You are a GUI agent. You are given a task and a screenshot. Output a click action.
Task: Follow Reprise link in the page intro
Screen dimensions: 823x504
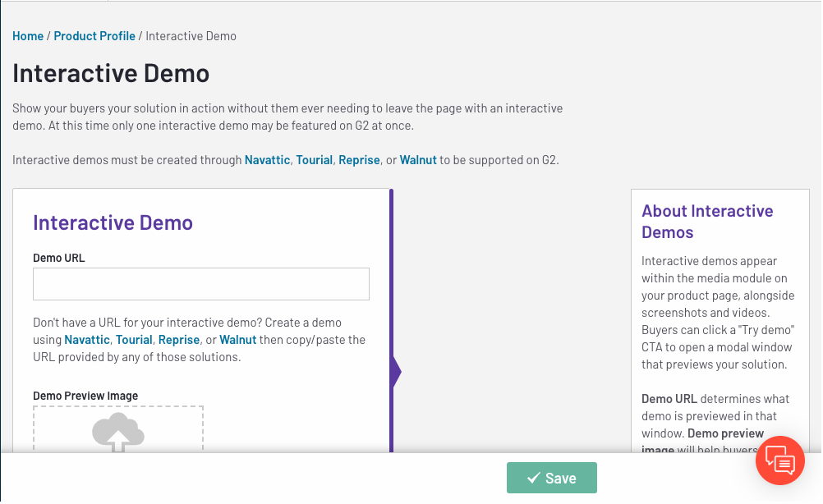coord(359,160)
